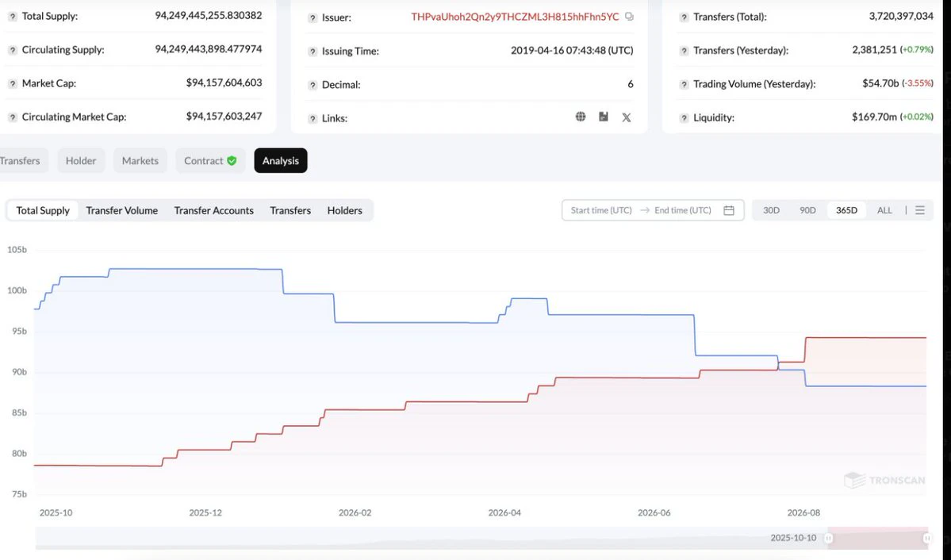Open the X (Twitter) link icon
The image size is (951, 560).
click(627, 117)
